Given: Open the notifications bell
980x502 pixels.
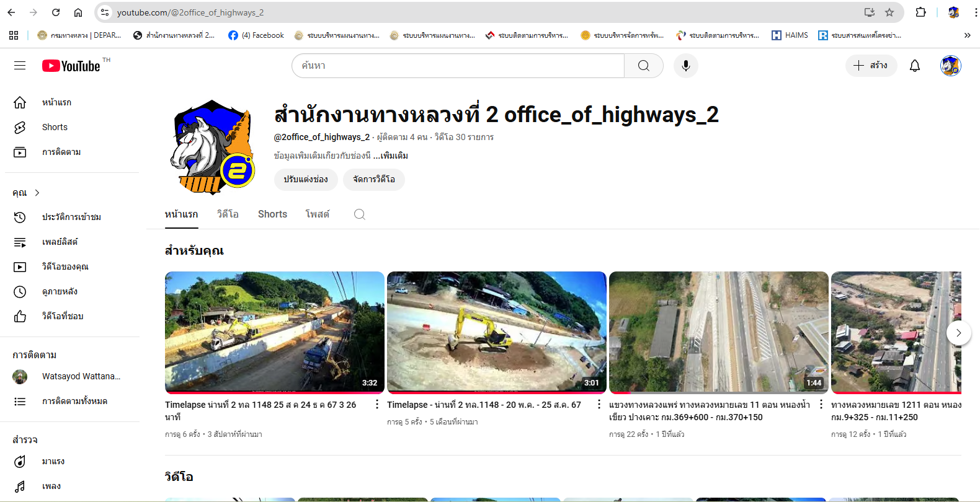Looking at the screenshot, I should [x=914, y=66].
